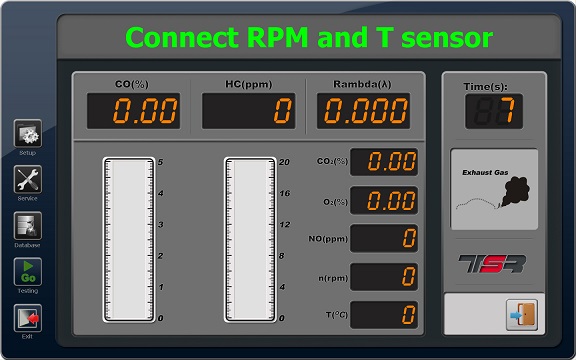Click the "Service" caption text
Image resolution: width=576 pixels, height=360 pixels.
(28, 198)
